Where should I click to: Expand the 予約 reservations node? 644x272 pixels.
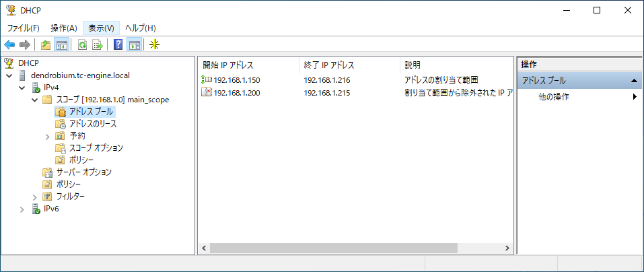(47, 136)
